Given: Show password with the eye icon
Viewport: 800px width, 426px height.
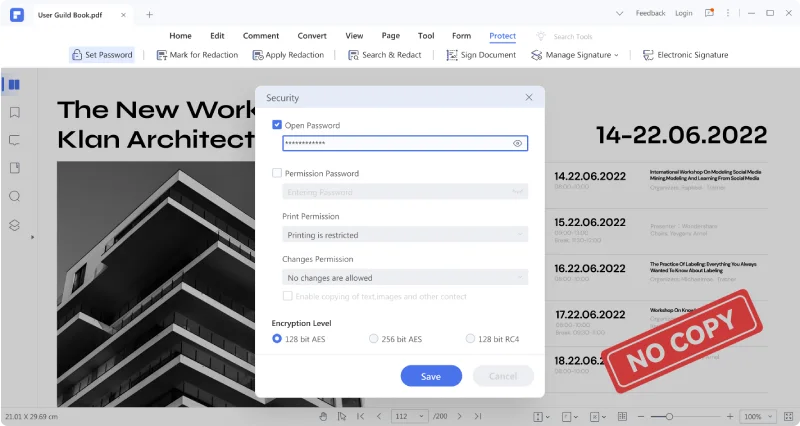Looking at the screenshot, I should coord(517,143).
